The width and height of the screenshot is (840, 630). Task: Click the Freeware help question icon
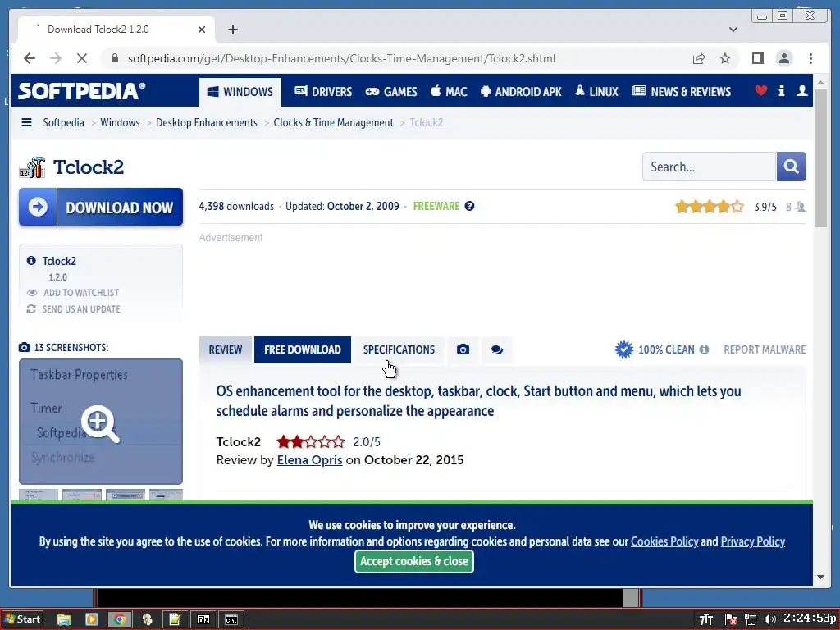(469, 206)
